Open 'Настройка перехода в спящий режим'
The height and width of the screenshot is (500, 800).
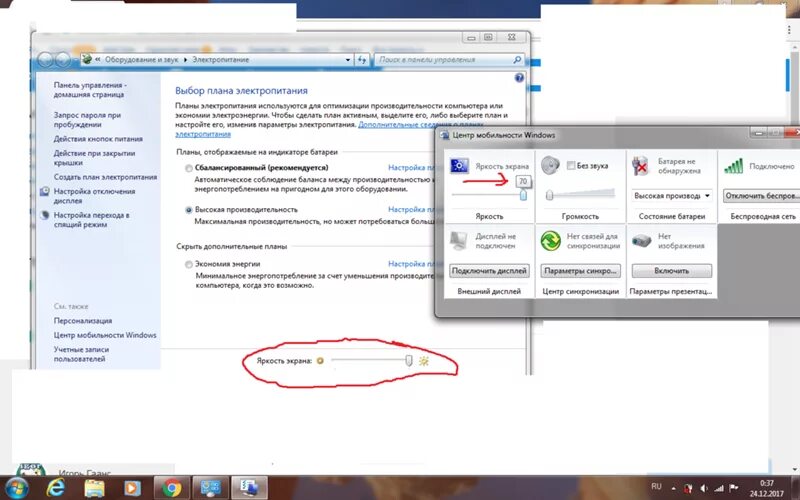click(x=91, y=220)
